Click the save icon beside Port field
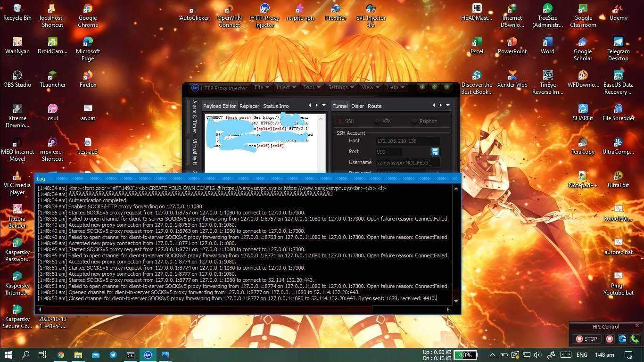644x362 pixels. (435, 152)
